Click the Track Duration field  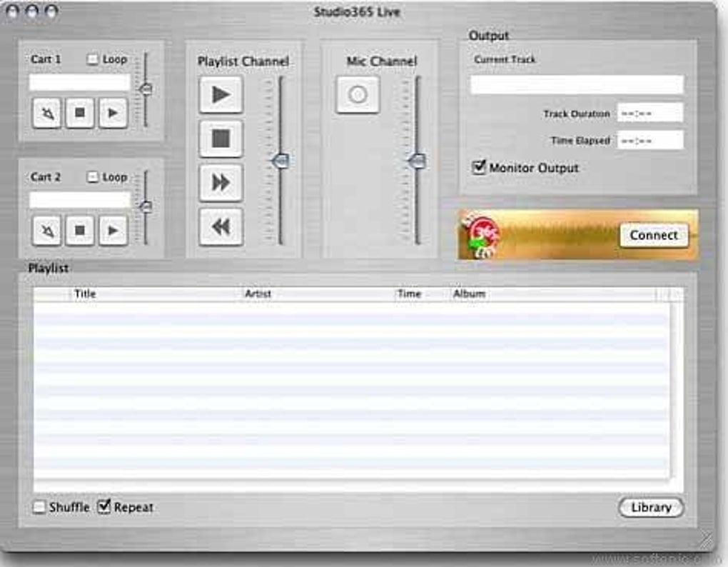click(650, 114)
